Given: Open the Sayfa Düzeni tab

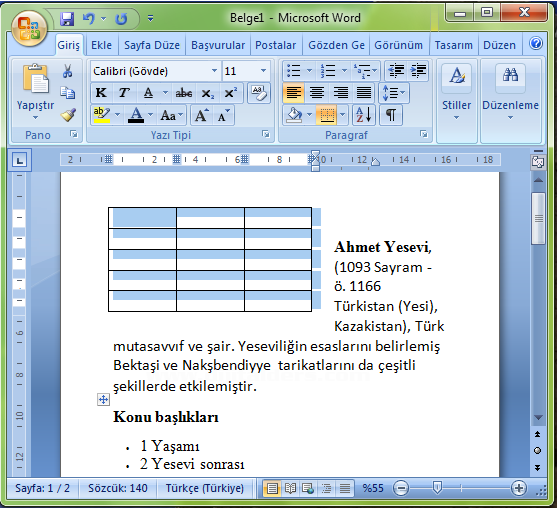Looking at the screenshot, I should pyautogui.click(x=152, y=45).
